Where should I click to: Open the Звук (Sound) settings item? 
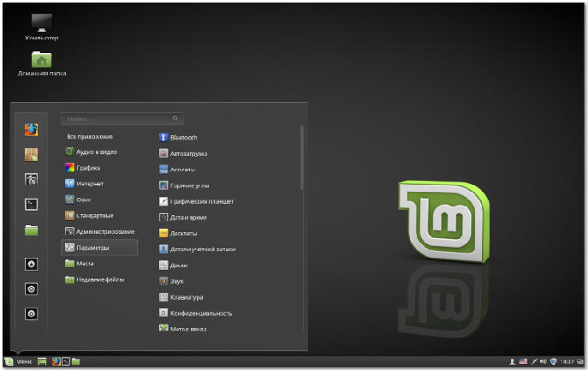pyautogui.click(x=177, y=281)
